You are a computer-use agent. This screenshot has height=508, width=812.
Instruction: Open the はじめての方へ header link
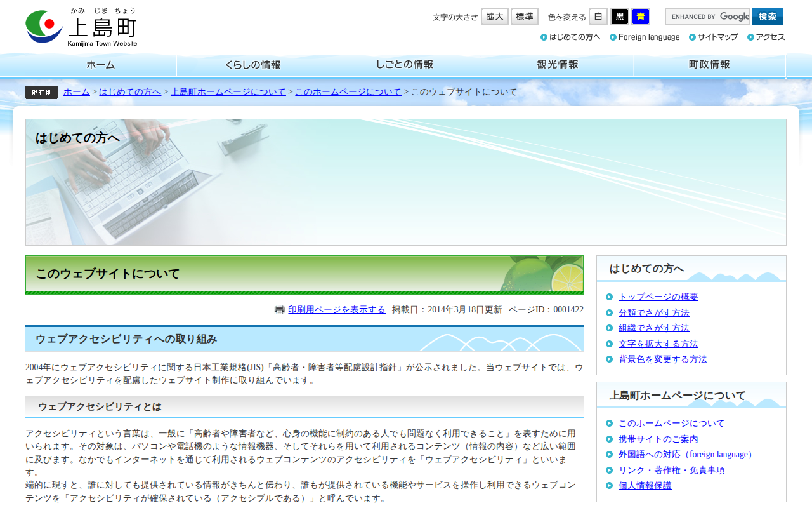click(570, 37)
